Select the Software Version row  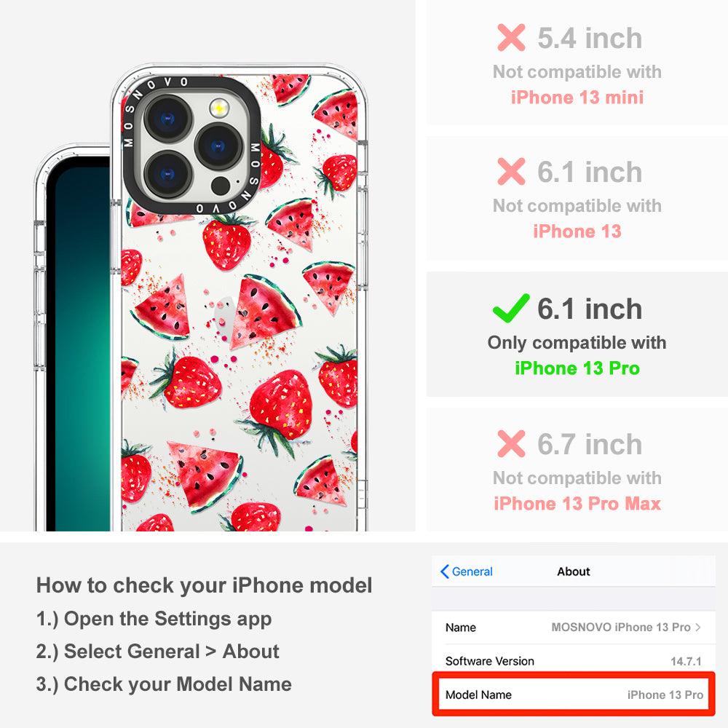click(x=574, y=661)
